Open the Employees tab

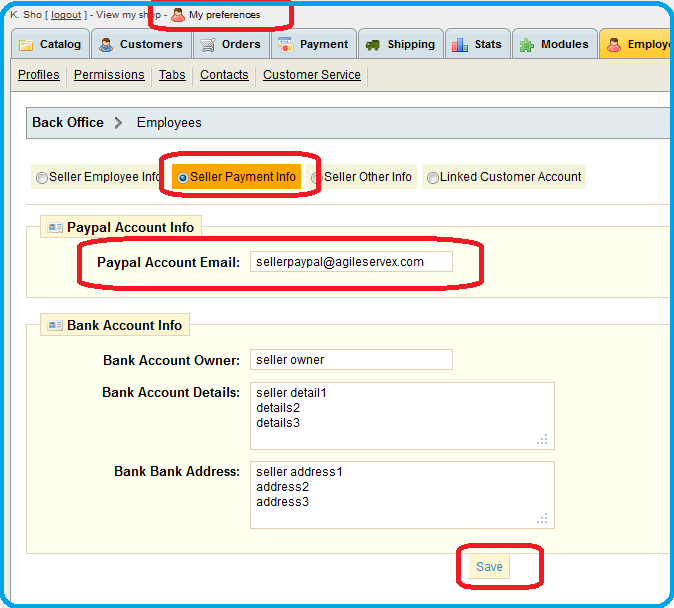coord(636,44)
